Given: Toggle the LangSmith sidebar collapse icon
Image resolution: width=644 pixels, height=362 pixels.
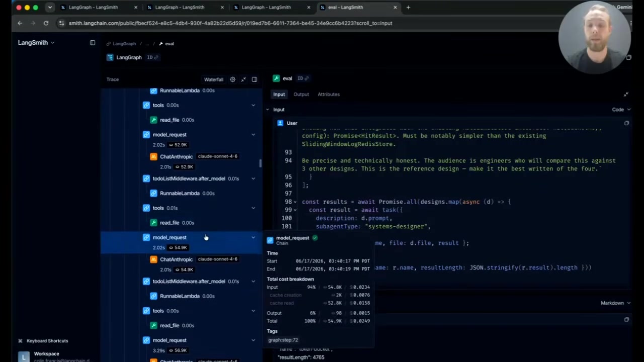Looking at the screenshot, I should tap(93, 43).
